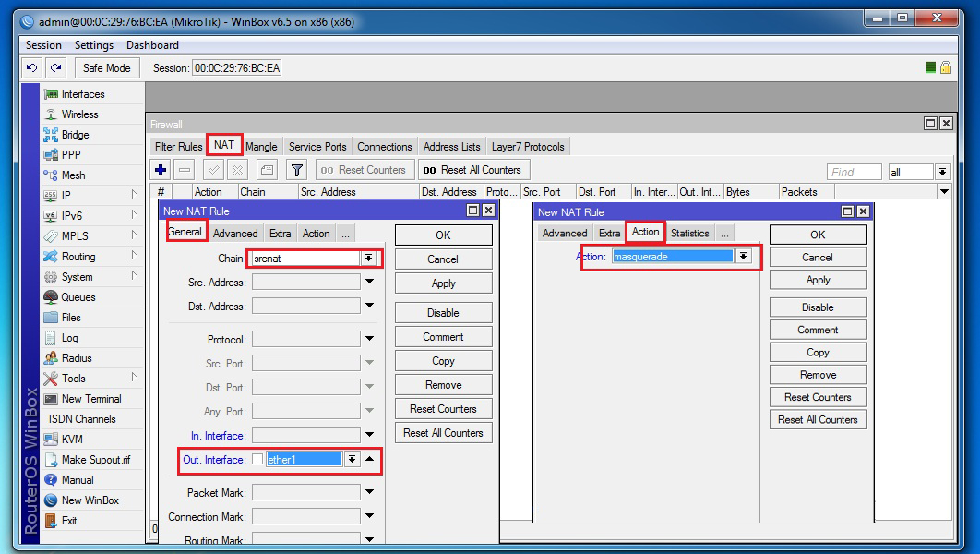Viewport: 980px width, 554px height.
Task: Open the Log sidebar item
Action: [x=69, y=338]
